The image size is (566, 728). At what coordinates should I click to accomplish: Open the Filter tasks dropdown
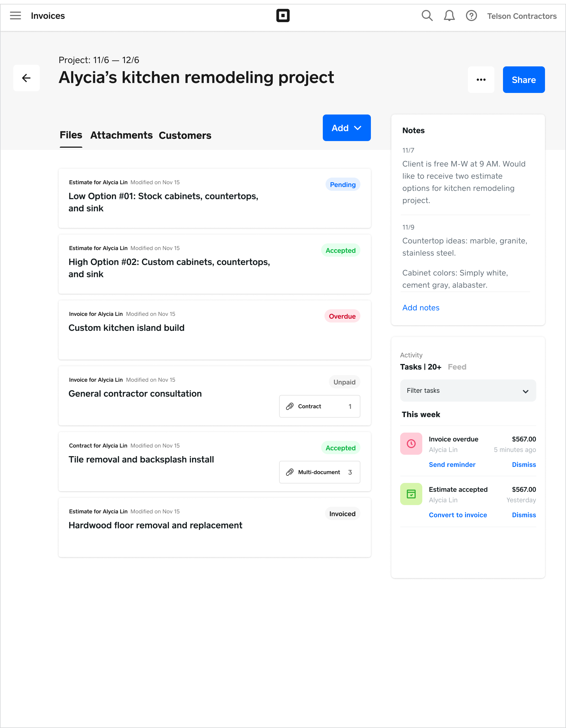pos(468,390)
